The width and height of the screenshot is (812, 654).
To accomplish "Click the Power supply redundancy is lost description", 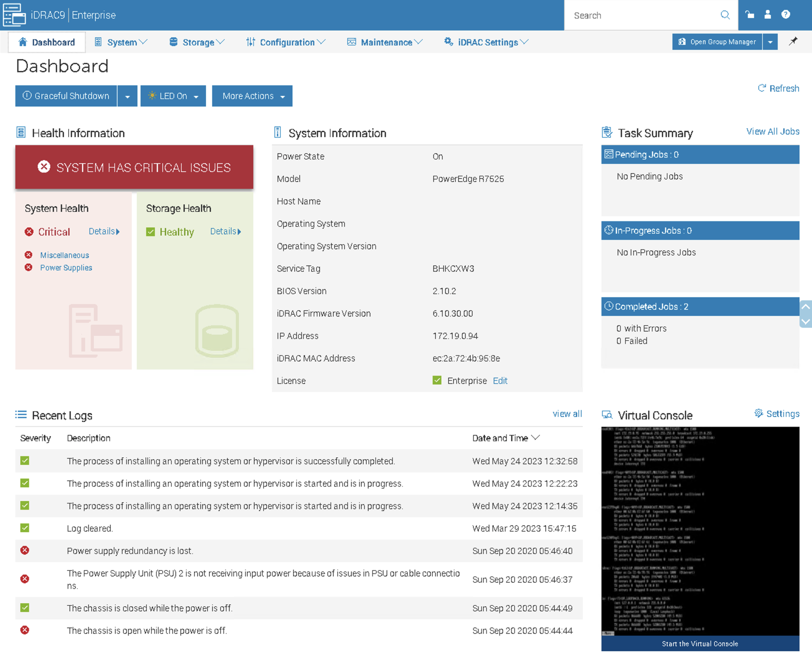I will tap(130, 551).
